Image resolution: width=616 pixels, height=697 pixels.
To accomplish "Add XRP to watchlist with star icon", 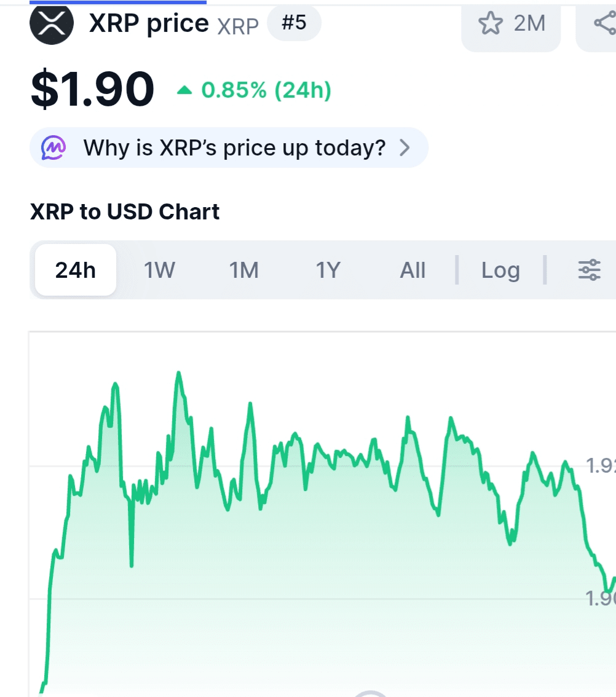I will coord(491,23).
